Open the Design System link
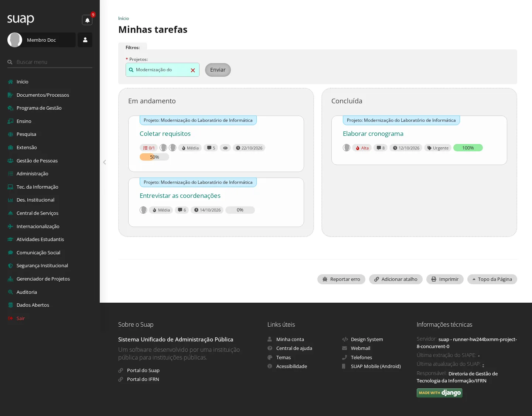The width and height of the screenshot is (532, 416). tap(367, 339)
